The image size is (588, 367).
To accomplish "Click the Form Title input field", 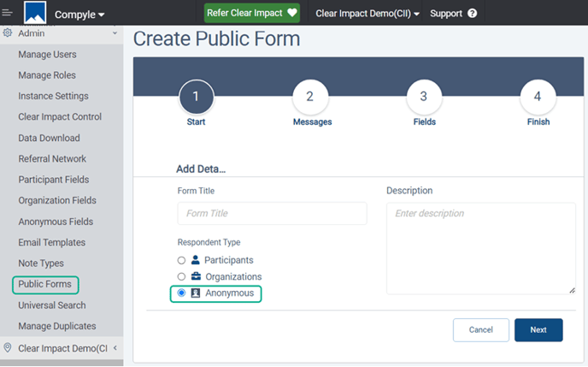I will (x=273, y=214).
